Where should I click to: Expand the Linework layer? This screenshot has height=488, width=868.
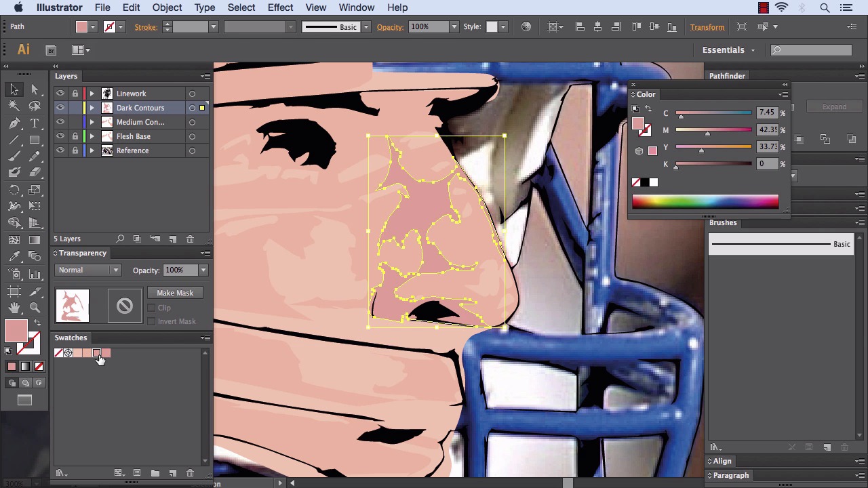92,94
